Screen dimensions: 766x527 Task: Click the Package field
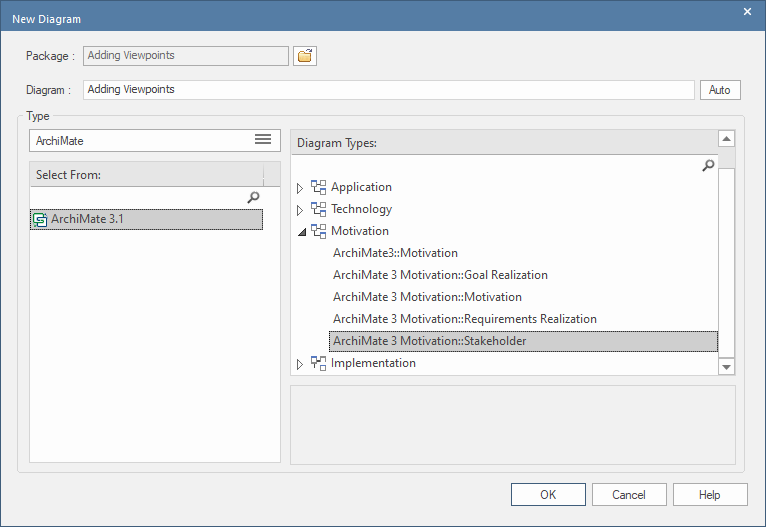[x=186, y=56]
